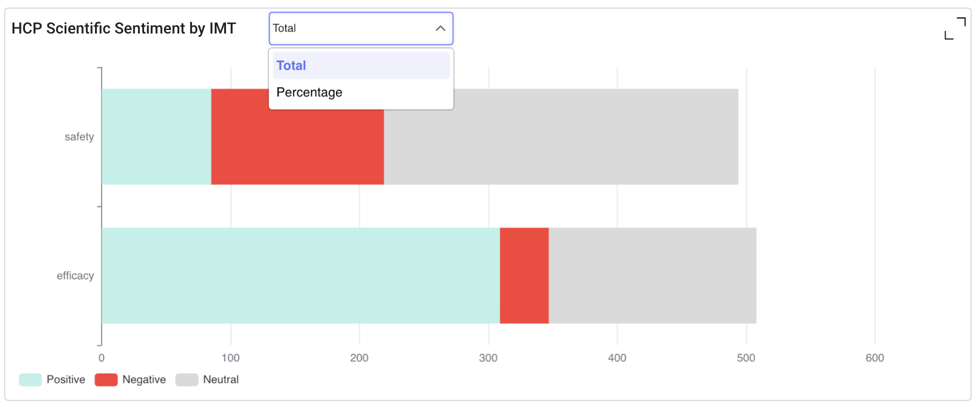Viewport: 980px width, 407px height.
Task: Choose Percentage from the dropdown list
Action: pyautogui.click(x=361, y=92)
